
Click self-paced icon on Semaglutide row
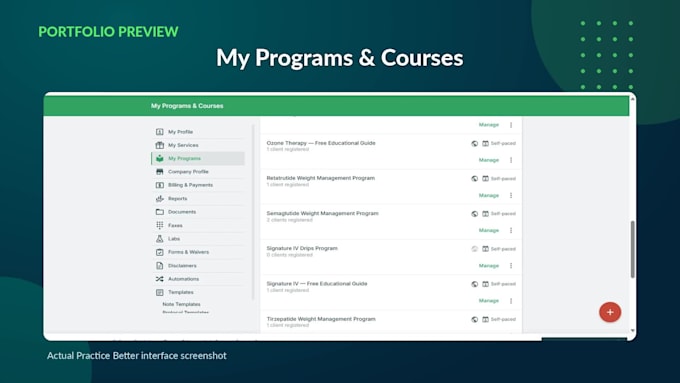click(485, 214)
